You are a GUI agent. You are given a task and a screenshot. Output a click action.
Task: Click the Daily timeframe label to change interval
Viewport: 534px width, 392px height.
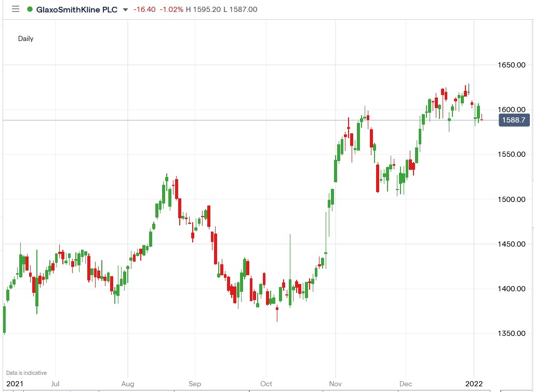[25, 38]
